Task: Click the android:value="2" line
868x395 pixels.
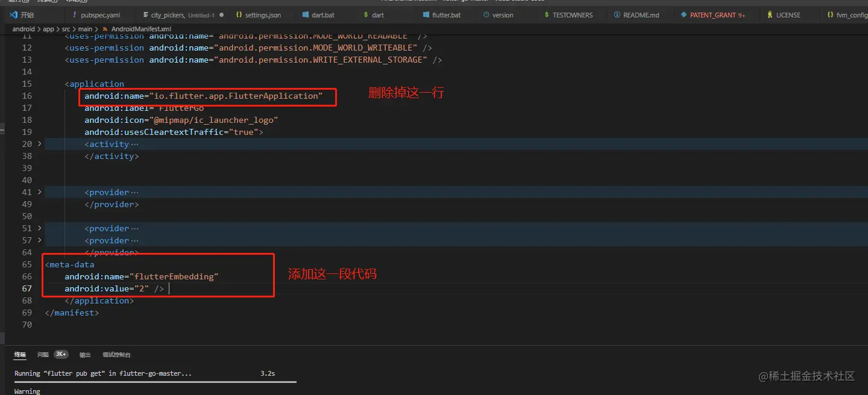Action: tap(115, 288)
